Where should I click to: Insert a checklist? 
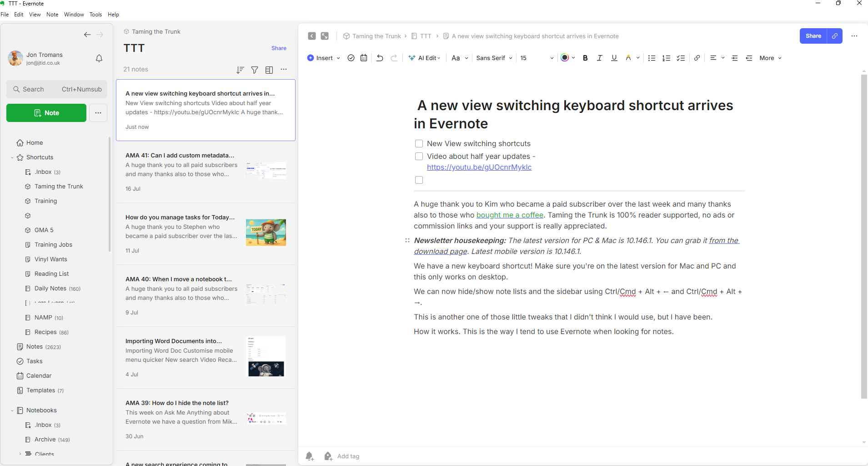tap(681, 58)
